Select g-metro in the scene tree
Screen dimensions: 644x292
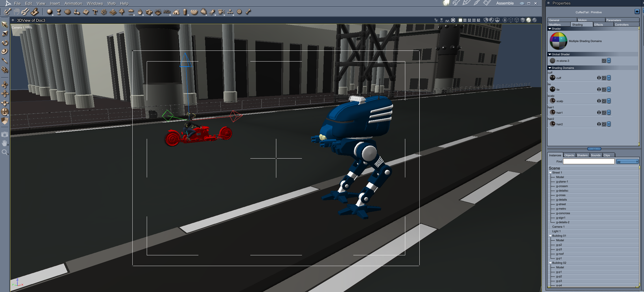point(561,209)
